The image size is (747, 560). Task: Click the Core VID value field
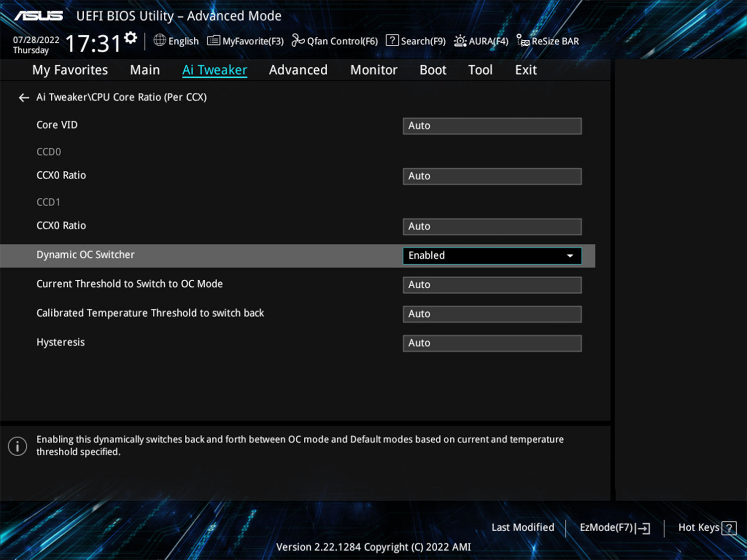(492, 126)
